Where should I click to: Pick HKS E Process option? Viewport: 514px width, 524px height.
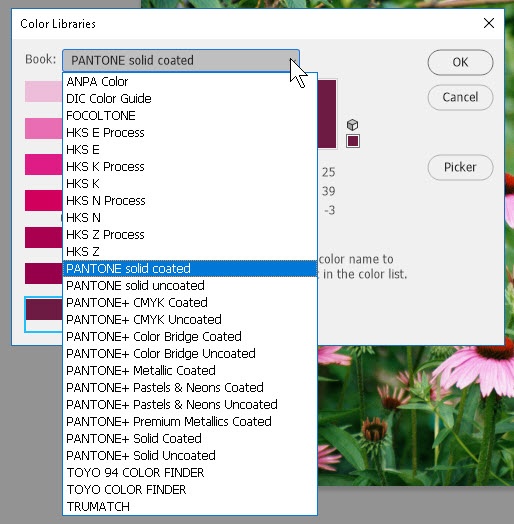(190, 133)
